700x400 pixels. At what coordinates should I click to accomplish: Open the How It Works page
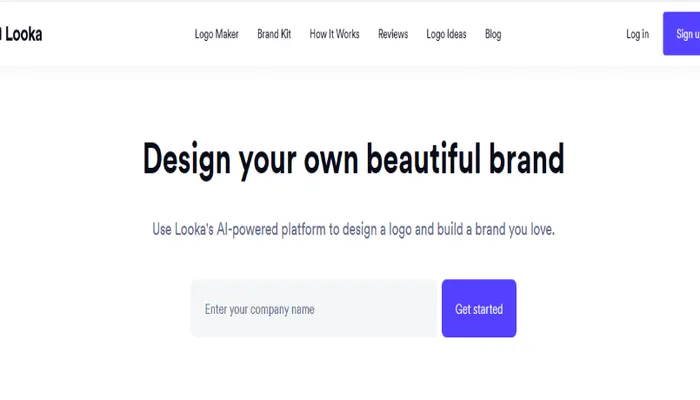pyautogui.click(x=334, y=34)
